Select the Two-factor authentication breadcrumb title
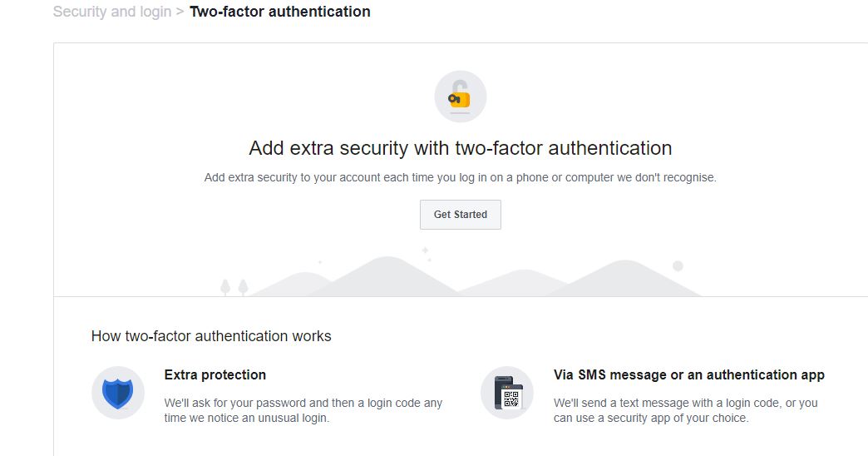This screenshot has height=456, width=868. [x=280, y=12]
